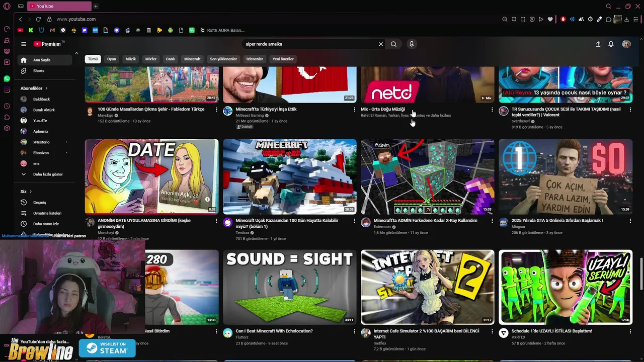
Task: Select the Müzik filter chip
Action: (x=131, y=59)
